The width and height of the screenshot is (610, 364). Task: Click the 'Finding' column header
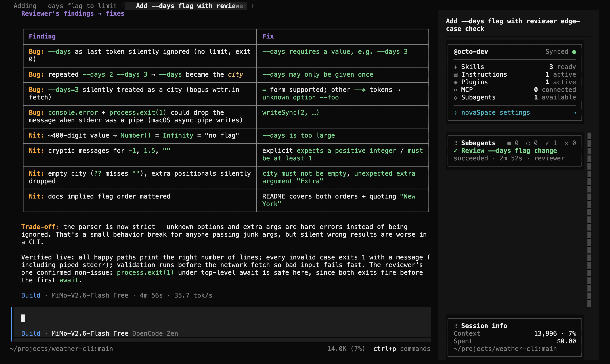[42, 36]
